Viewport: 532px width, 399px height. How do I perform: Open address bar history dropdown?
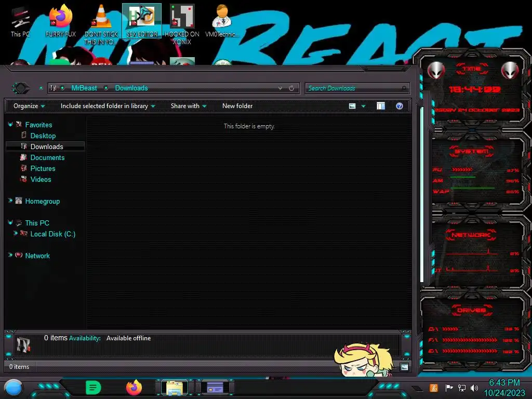[x=280, y=88]
